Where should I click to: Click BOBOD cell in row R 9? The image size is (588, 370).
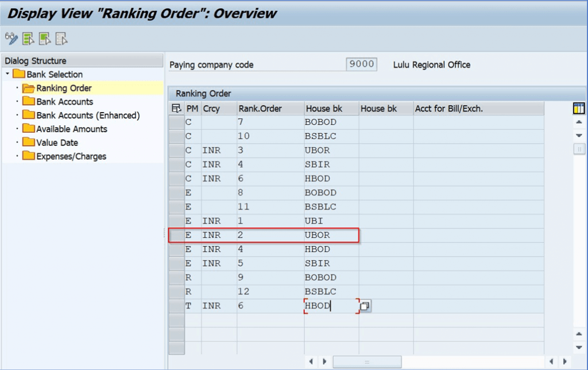[x=331, y=277]
